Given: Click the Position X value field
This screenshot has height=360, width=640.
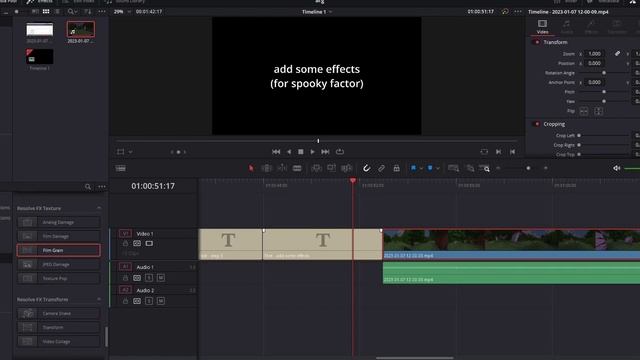Looking at the screenshot, I should [594, 63].
